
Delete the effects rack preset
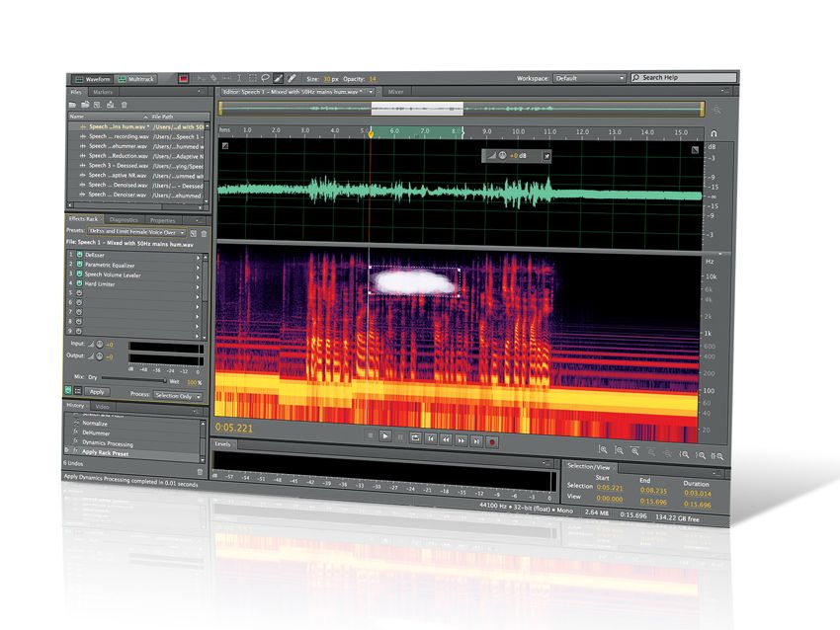(x=204, y=234)
